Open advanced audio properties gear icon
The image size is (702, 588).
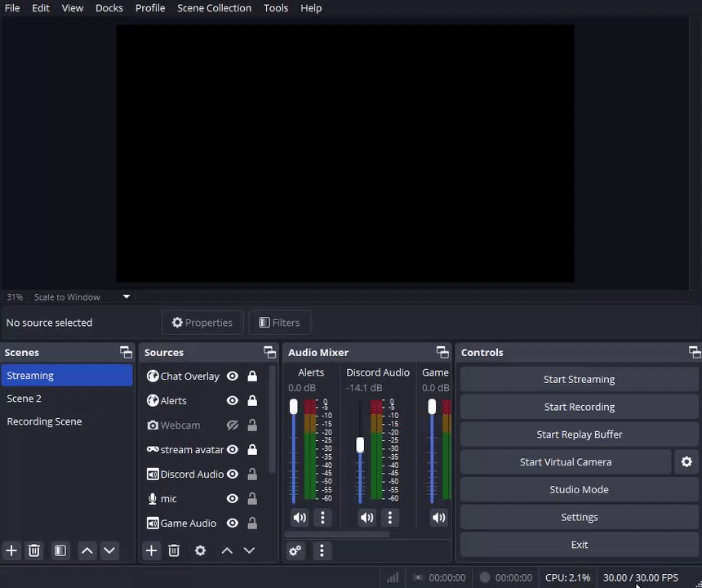(295, 550)
